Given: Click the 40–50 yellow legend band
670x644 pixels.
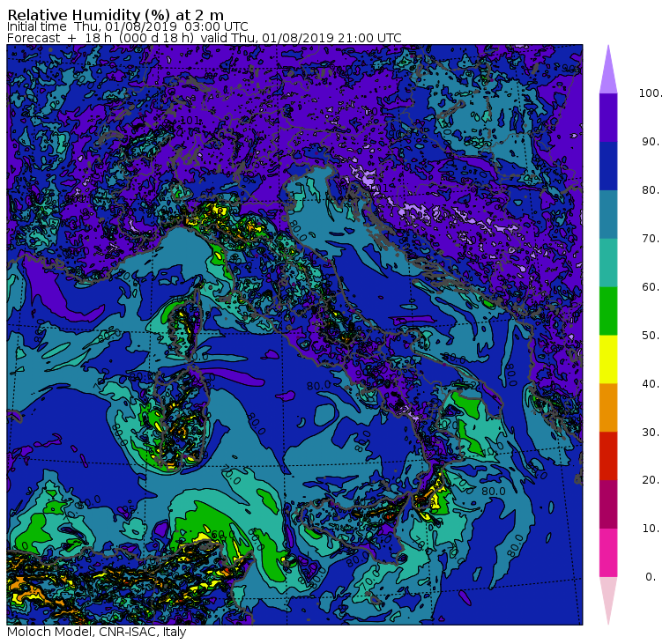Looking at the screenshot, I should [608, 359].
